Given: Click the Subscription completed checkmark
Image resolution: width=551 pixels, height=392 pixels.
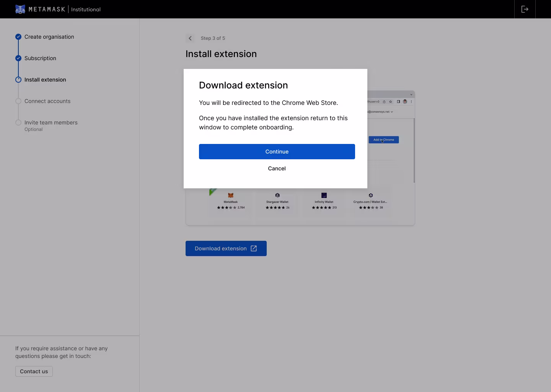Looking at the screenshot, I should (18, 58).
